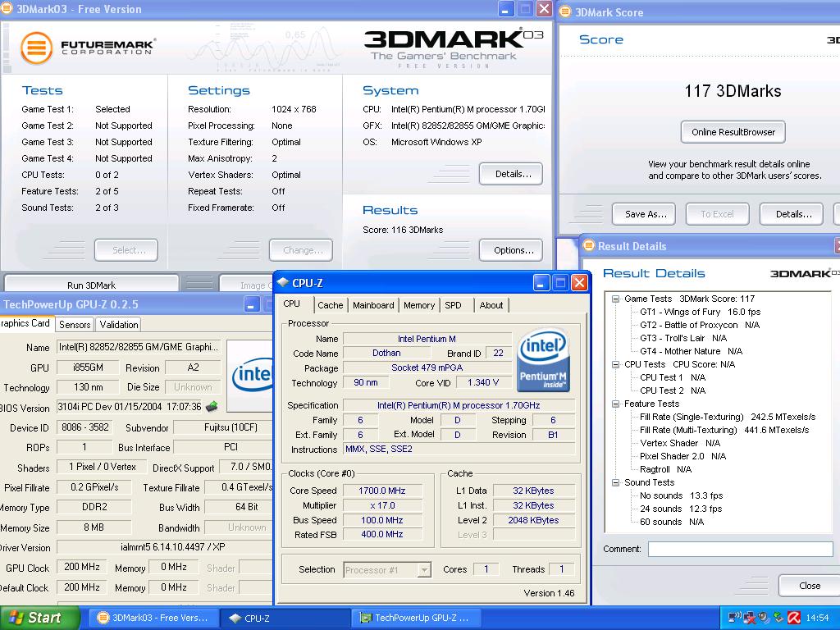
Task: Select 60 sounds N/A row
Action: pos(672,522)
